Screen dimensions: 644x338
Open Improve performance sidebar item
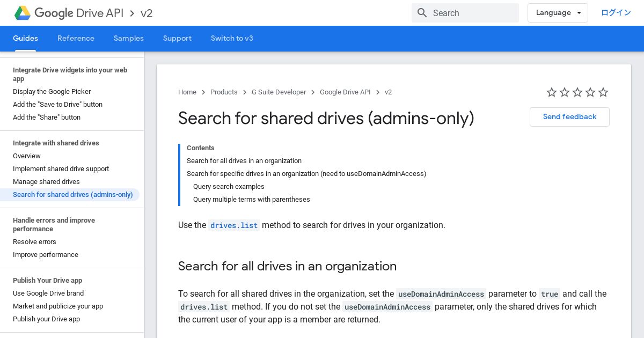pos(46,255)
